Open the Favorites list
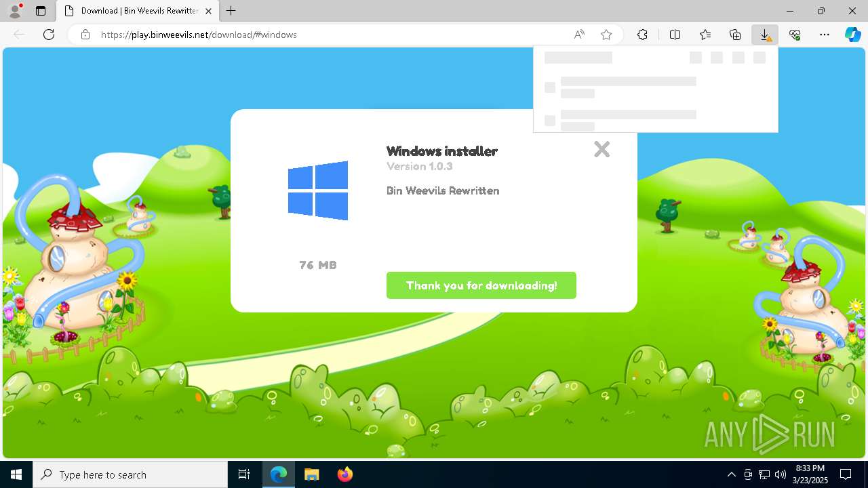 click(705, 35)
